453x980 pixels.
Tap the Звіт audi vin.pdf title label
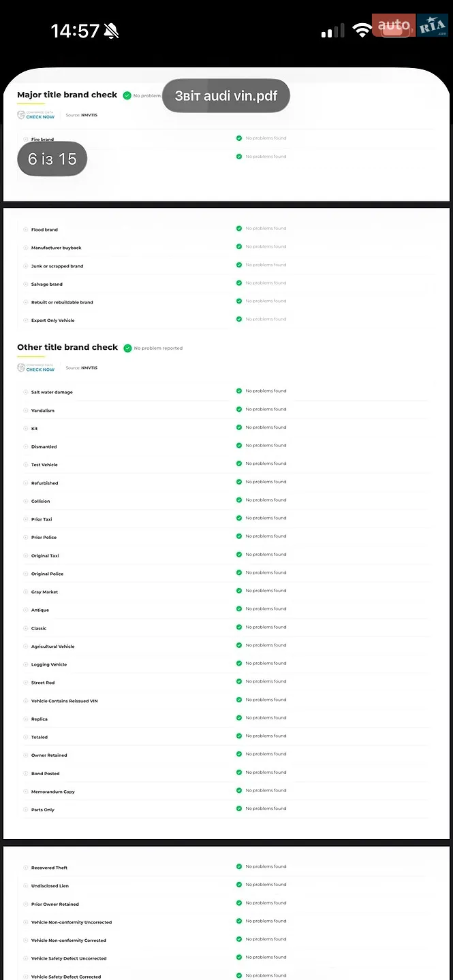(x=226, y=96)
